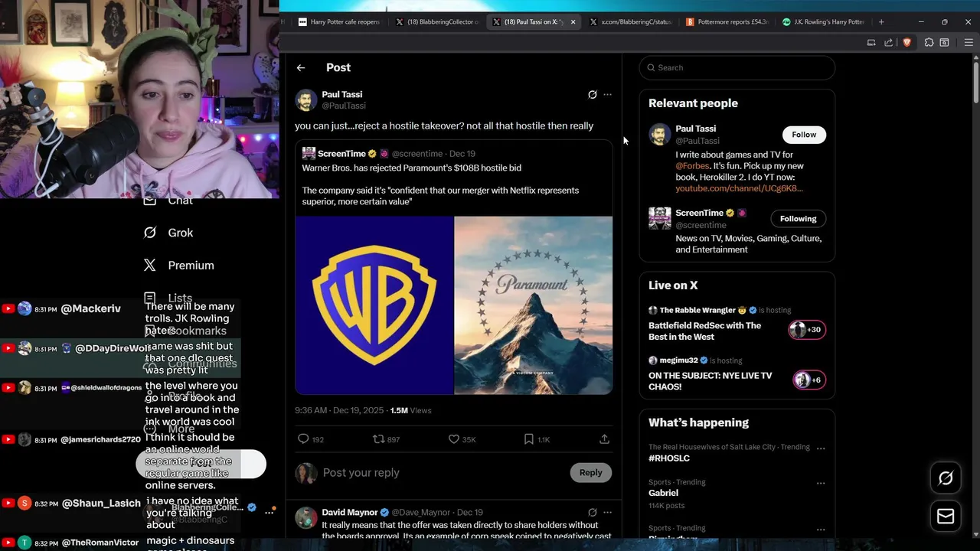
Task: Go back using the Post arrow
Action: 301,67
